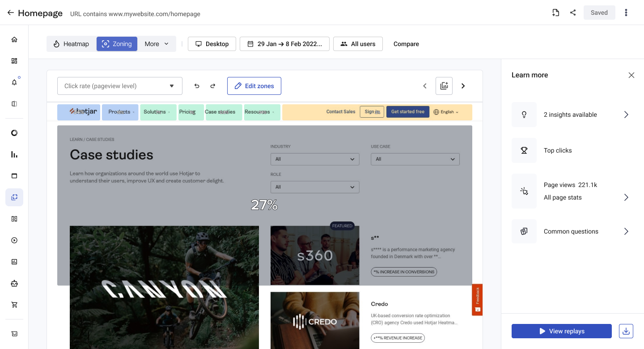The width and height of the screenshot is (644, 349).
Task: Open the three-dot overflow menu
Action: tap(626, 13)
